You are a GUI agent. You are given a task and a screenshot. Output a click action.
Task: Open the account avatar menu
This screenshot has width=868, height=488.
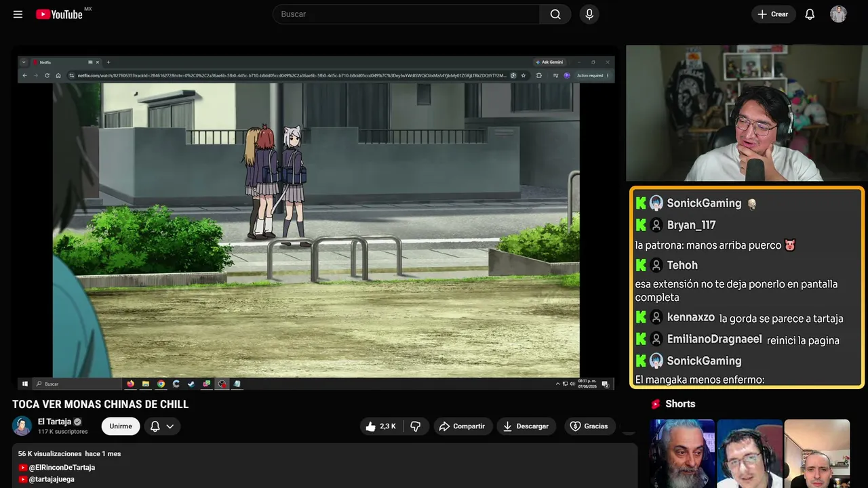[x=838, y=14]
